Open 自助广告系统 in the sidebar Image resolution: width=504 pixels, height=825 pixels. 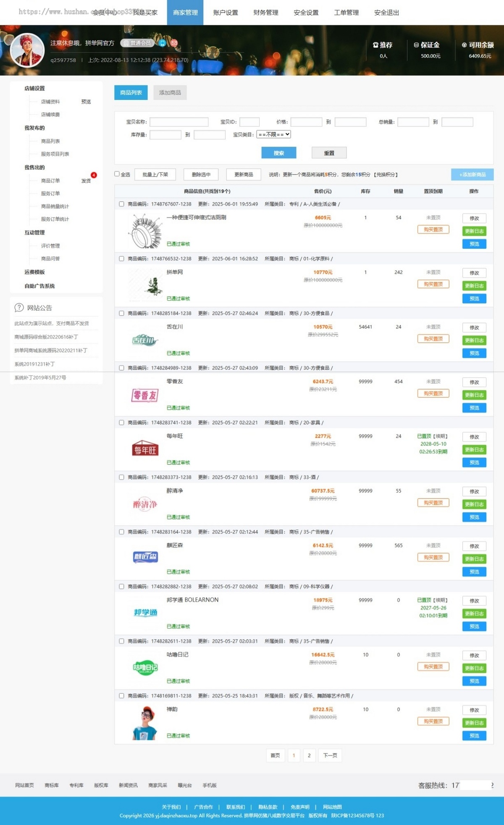(39, 286)
